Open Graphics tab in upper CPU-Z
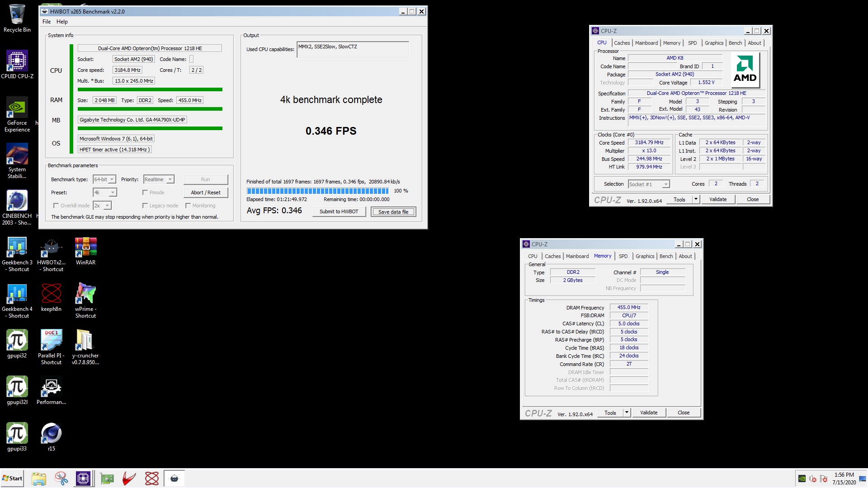The image size is (868, 488). (714, 43)
